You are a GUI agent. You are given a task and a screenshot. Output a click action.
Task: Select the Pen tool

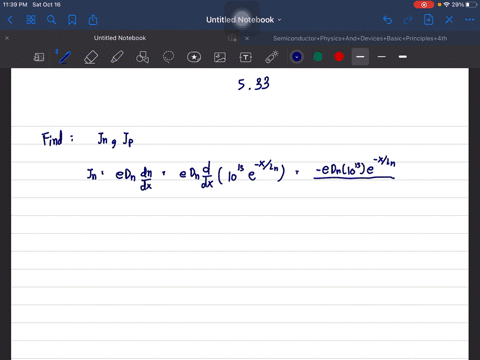[x=65, y=57]
